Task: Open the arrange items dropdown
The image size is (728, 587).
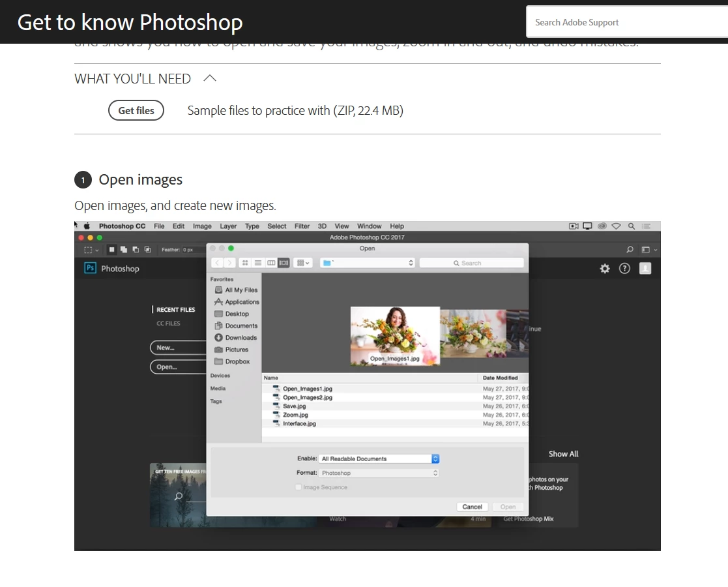Action: coord(302,263)
